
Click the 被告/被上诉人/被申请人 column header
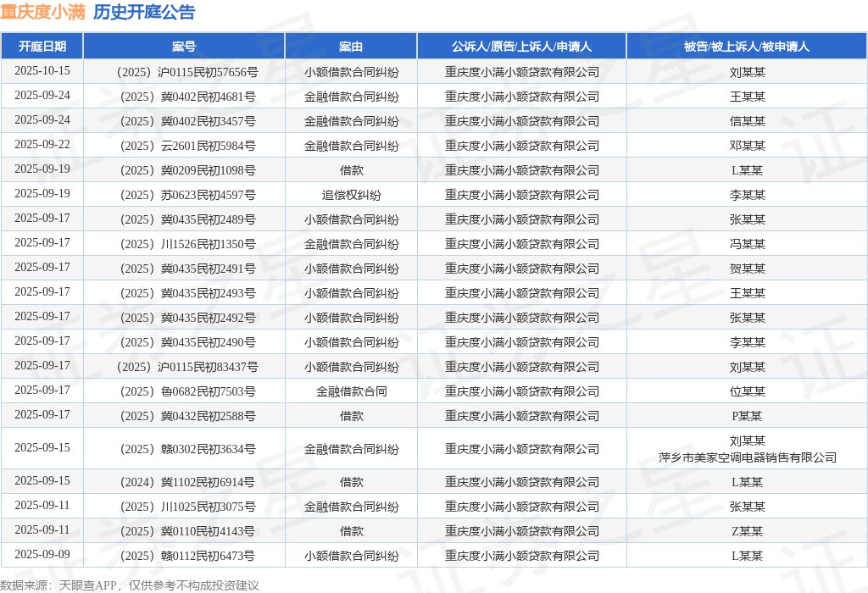[747, 47]
